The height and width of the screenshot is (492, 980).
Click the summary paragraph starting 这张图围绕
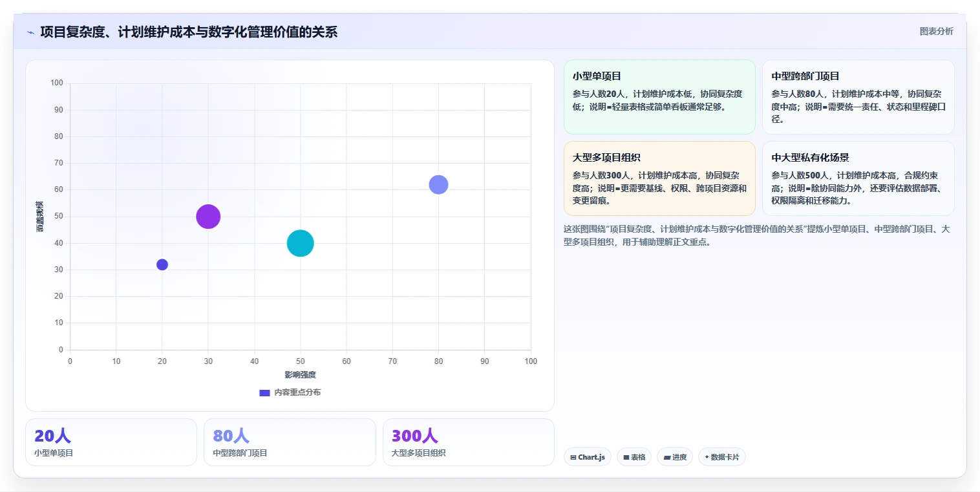(x=756, y=236)
